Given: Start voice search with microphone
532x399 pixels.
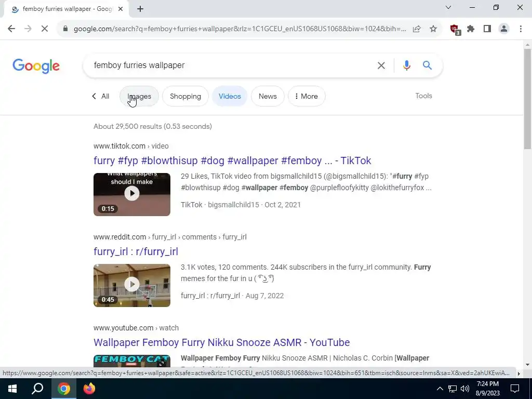Looking at the screenshot, I should tap(406, 65).
